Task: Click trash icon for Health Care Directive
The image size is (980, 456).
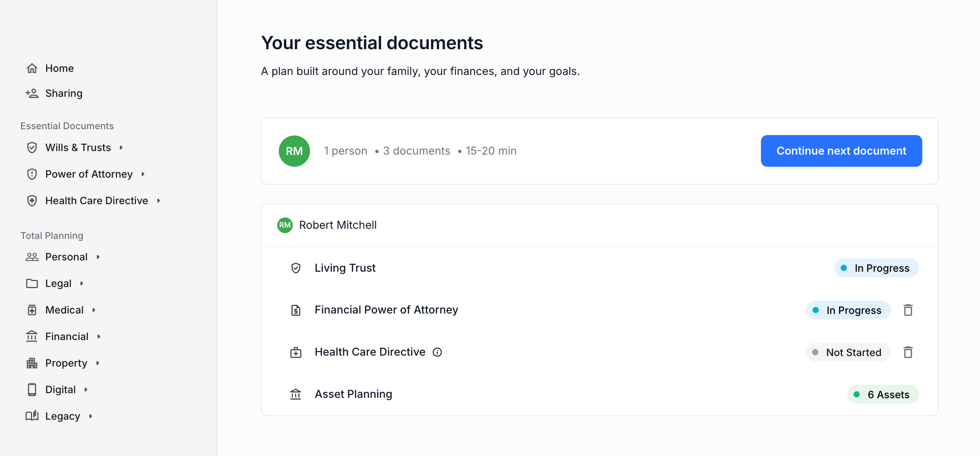Action: (908, 352)
